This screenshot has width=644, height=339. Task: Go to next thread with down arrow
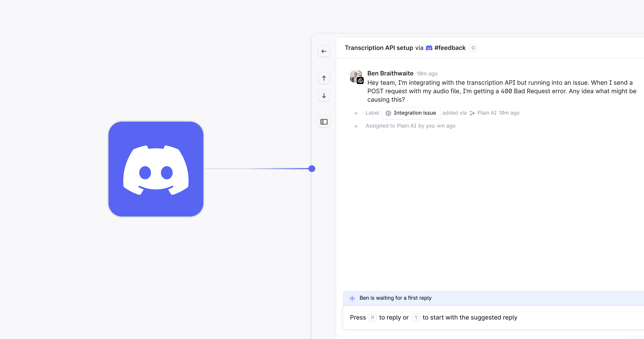tap(324, 96)
